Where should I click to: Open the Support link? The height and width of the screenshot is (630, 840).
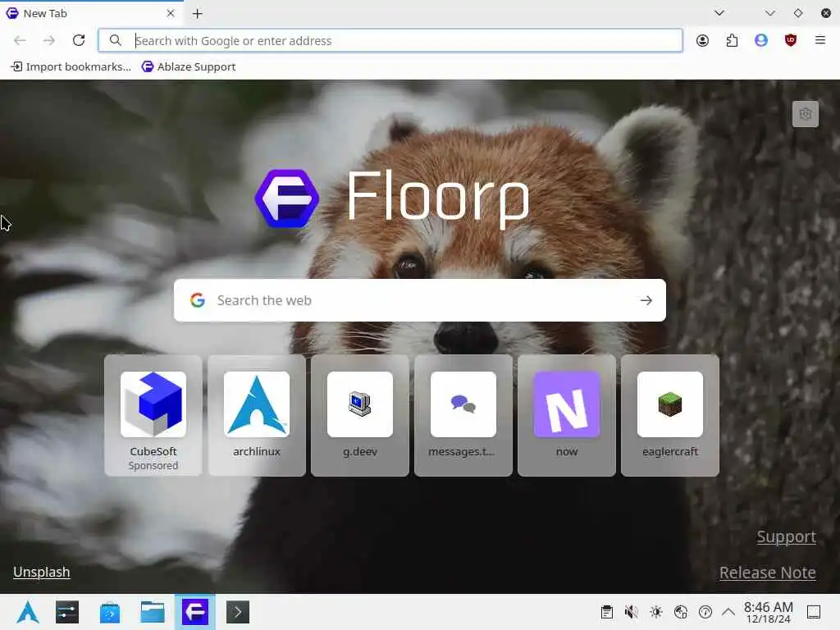[x=787, y=536]
